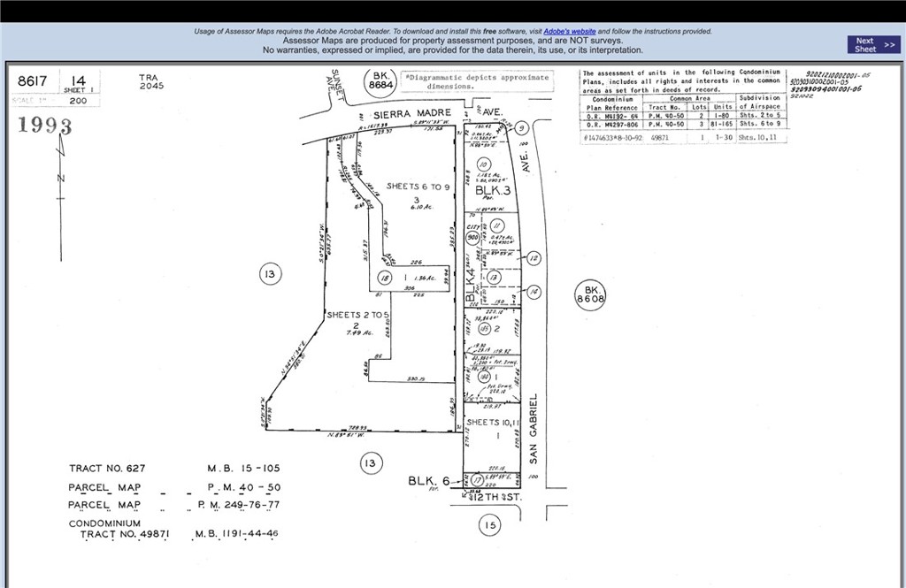Select the north arrow compass symbol
This screenshot has width=906, height=588.
click(59, 159)
